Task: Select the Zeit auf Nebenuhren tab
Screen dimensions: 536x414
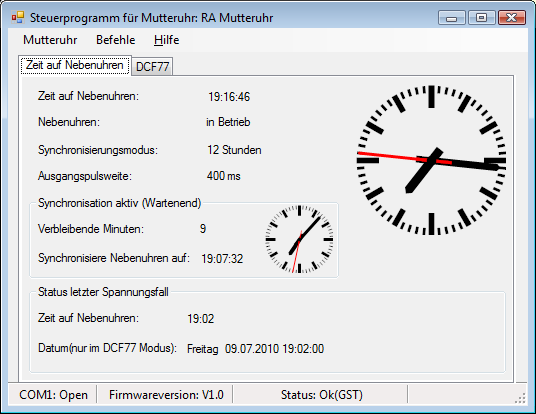Action: point(75,65)
